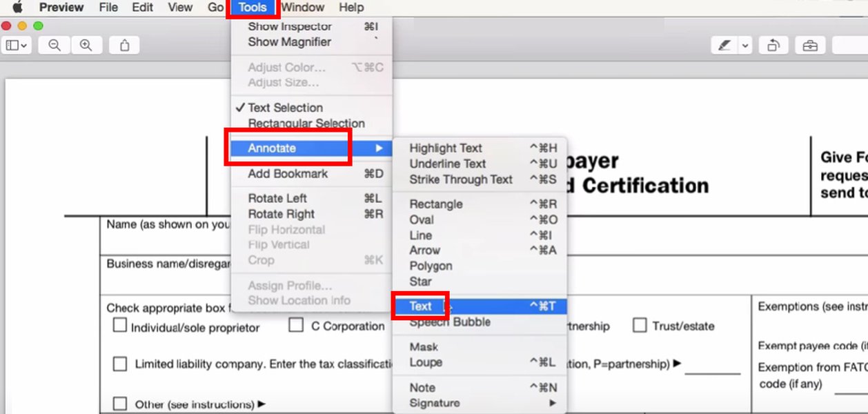868x414 pixels.
Task: Open the Preview application menu
Action: click(61, 8)
